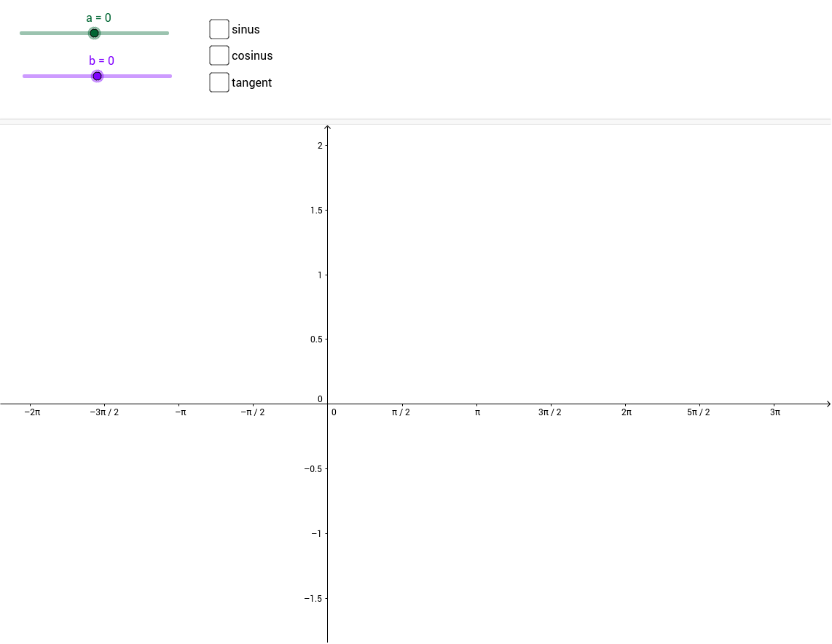
Task: Enable the sinus checkbox
Action: (219, 29)
